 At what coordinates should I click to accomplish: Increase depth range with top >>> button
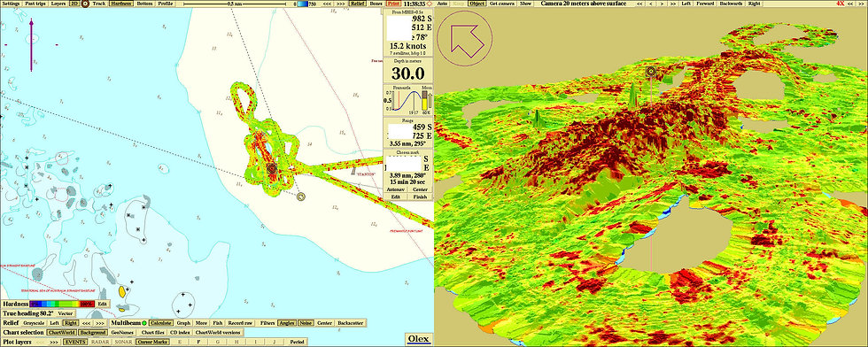click(341, 4)
